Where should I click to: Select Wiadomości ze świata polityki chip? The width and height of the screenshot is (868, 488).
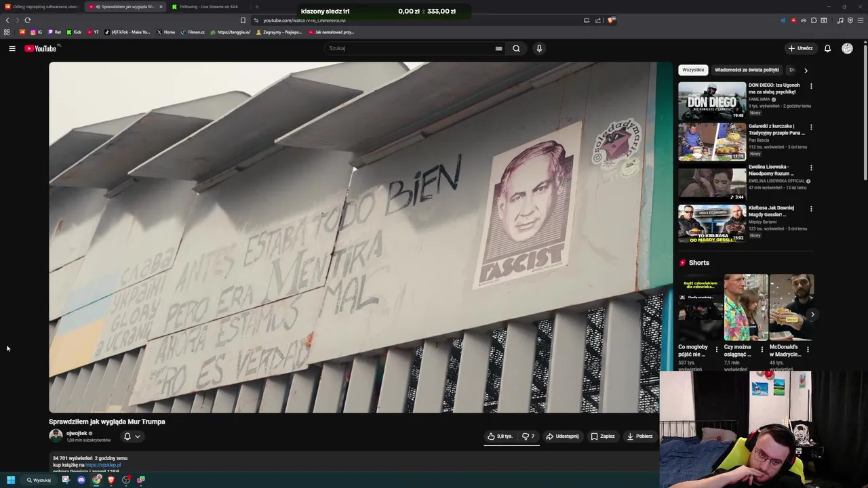pos(747,70)
